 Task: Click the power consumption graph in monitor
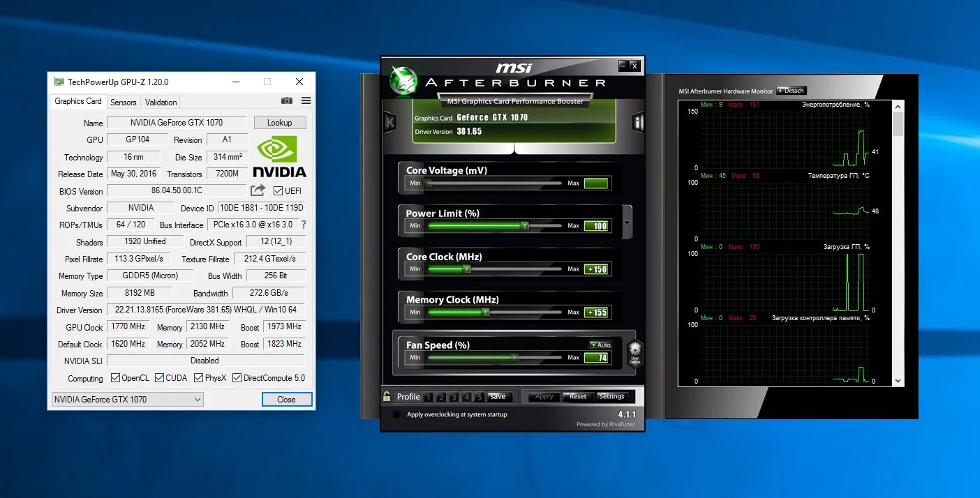pos(785,139)
